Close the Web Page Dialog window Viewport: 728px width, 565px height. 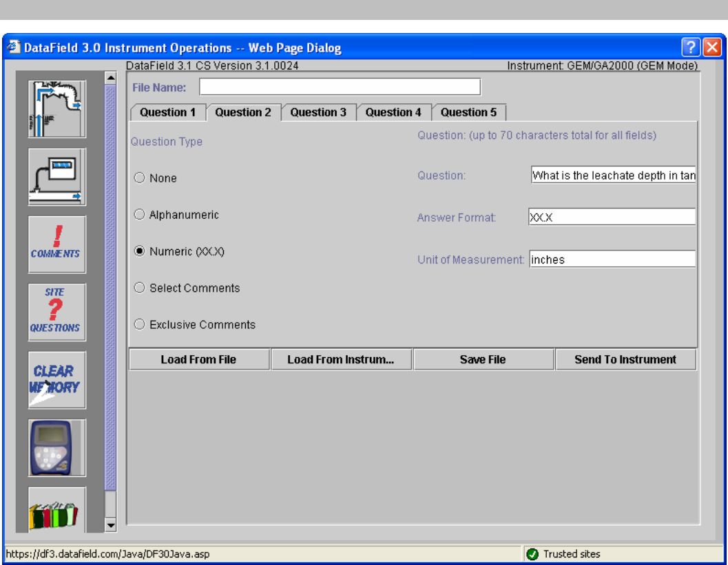coord(712,47)
